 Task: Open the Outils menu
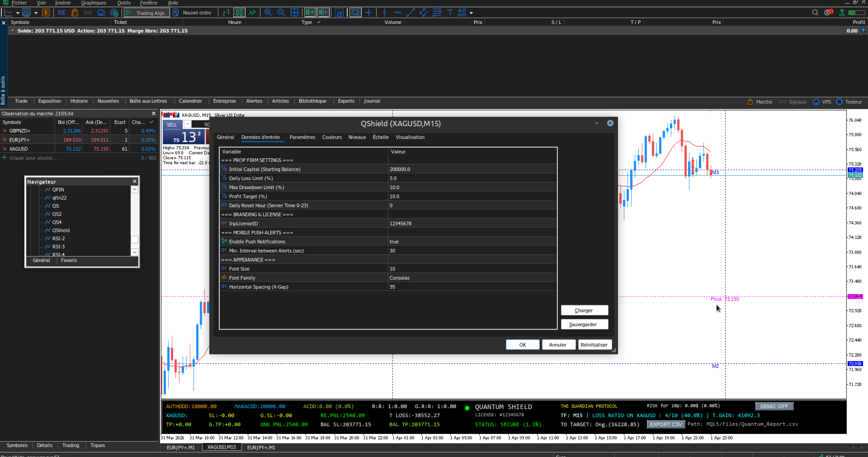[124, 3]
